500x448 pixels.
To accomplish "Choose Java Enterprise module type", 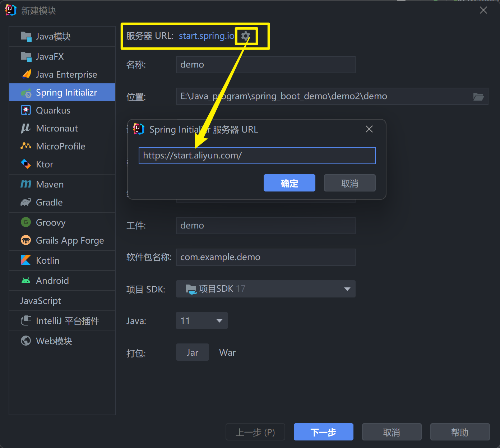I will [x=62, y=74].
